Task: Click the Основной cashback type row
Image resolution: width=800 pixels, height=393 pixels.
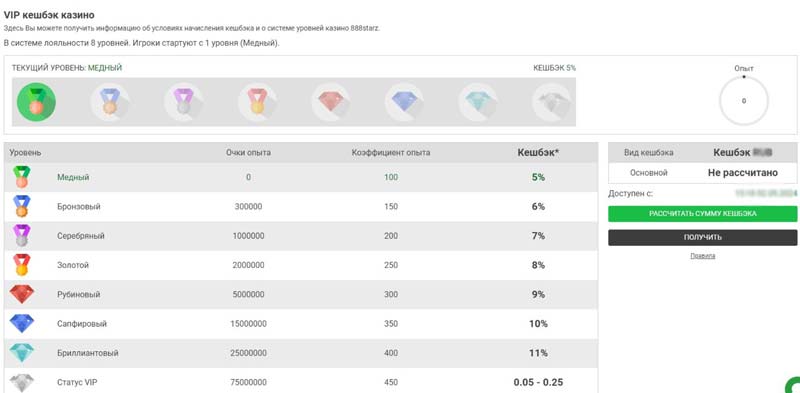Action: click(x=703, y=173)
